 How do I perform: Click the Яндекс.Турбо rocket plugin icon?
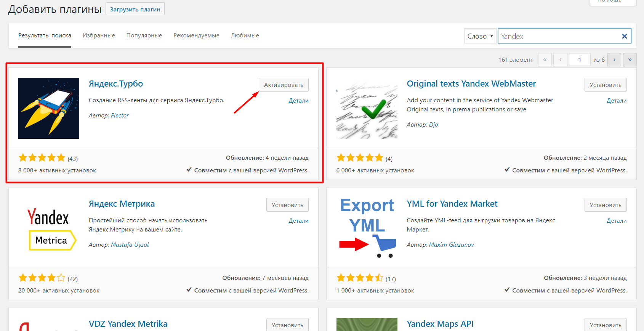(x=49, y=108)
